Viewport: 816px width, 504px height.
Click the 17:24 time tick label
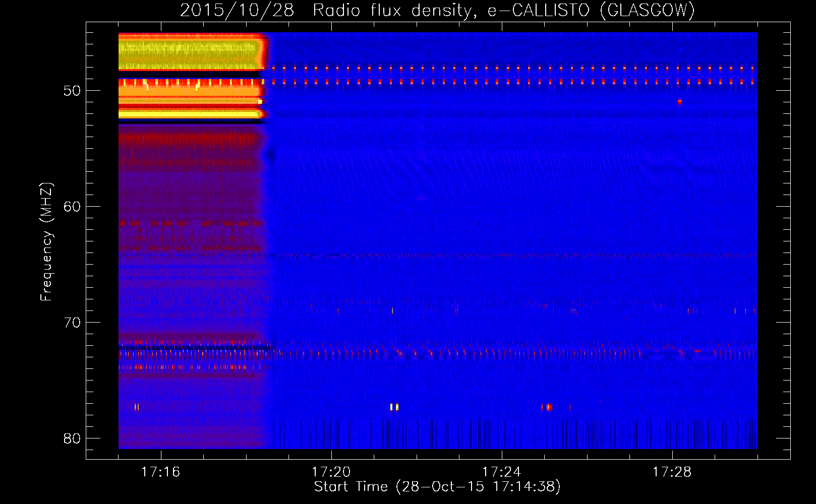pyautogui.click(x=501, y=472)
